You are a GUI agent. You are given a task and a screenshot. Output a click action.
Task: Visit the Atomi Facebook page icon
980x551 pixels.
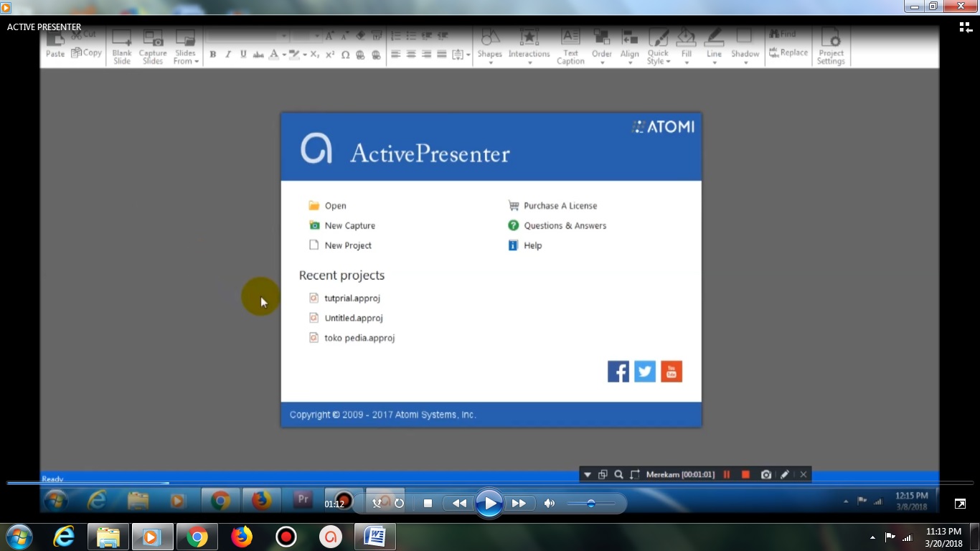pyautogui.click(x=618, y=372)
